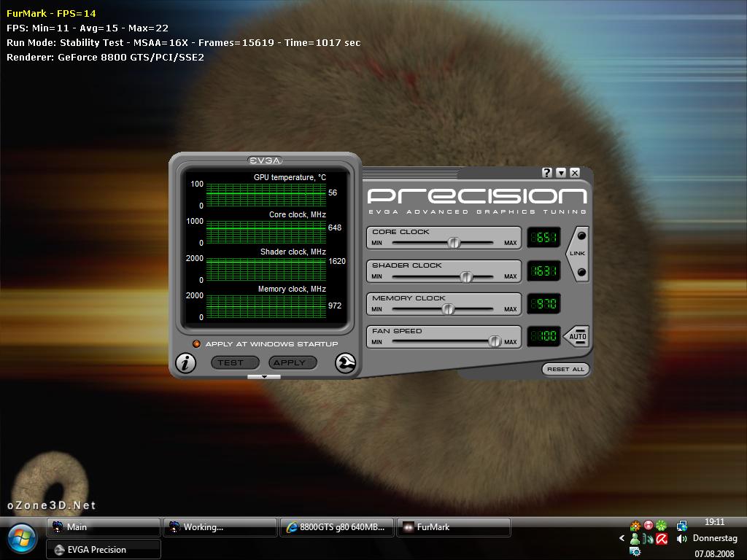Image resolution: width=747 pixels, height=560 pixels.
Task: Switch to the Working... taskbar window
Action: 220,527
